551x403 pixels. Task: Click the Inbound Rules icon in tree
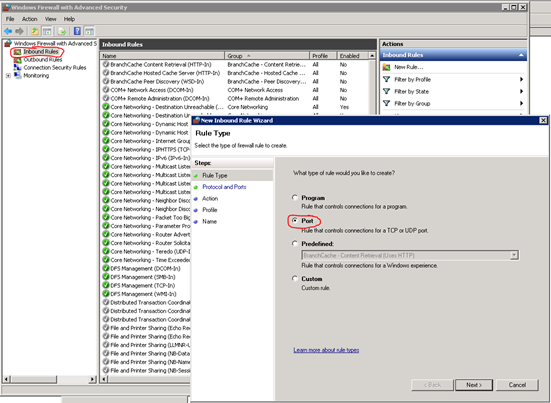click(17, 52)
